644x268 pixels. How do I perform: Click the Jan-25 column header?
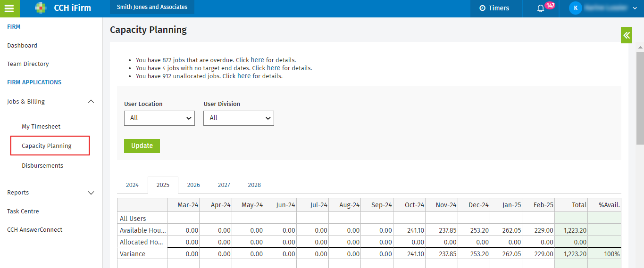point(506,205)
